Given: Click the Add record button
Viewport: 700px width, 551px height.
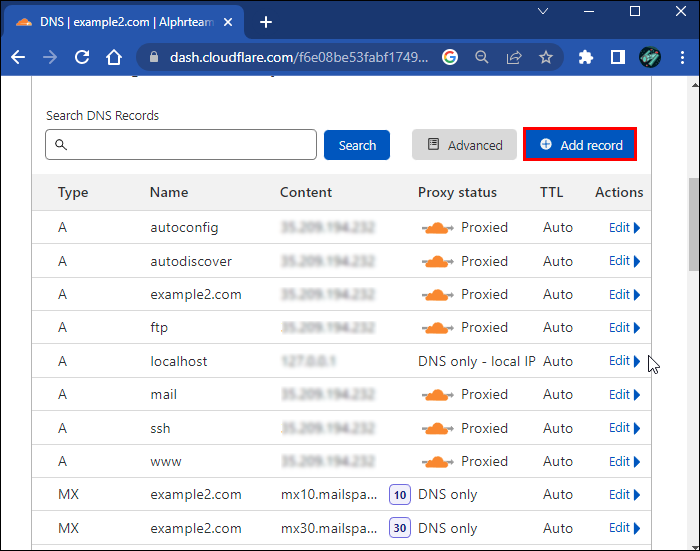Looking at the screenshot, I should (580, 145).
